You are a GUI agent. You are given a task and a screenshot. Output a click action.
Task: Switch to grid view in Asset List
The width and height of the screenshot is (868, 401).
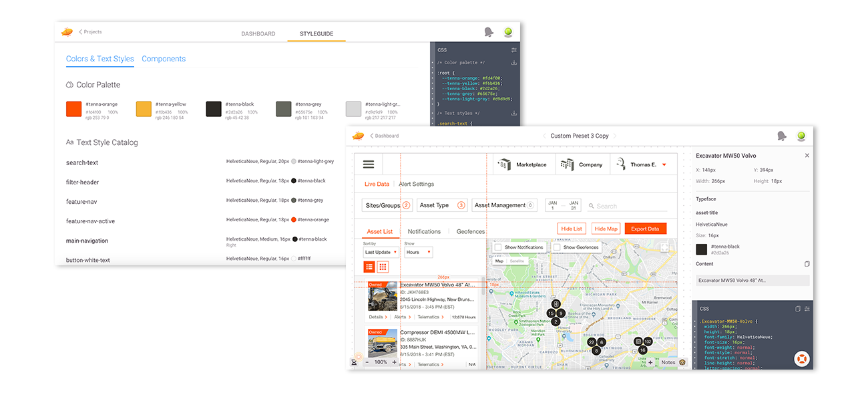(x=383, y=267)
